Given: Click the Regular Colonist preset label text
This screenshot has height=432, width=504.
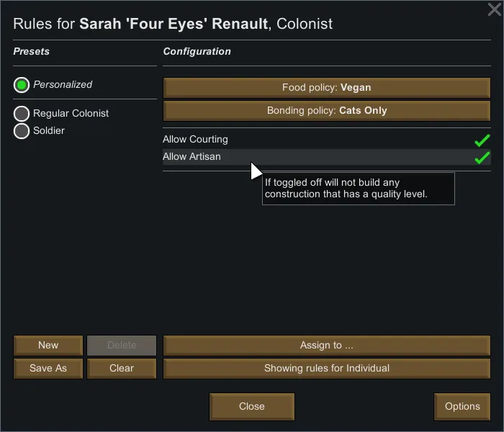Looking at the screenshot, I should tap(71, 114).
